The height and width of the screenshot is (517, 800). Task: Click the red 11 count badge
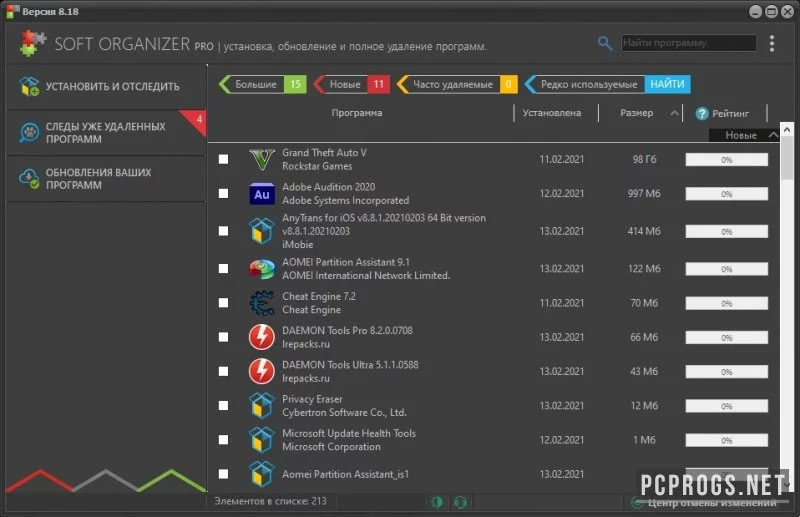click(379, 84)
